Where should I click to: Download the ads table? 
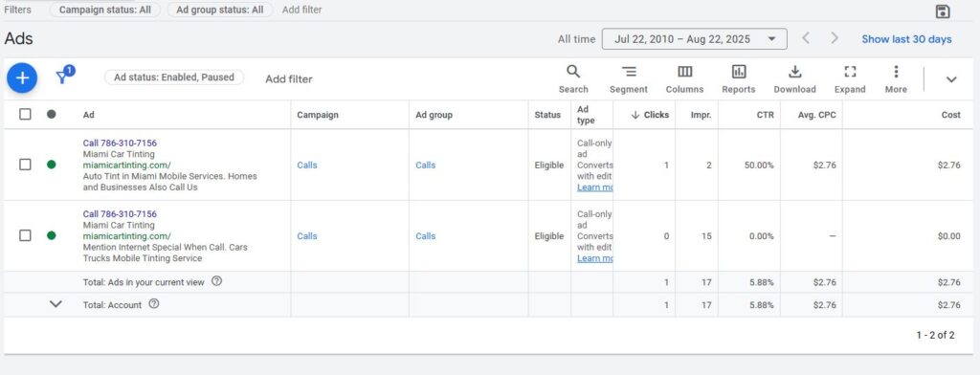(x=794, y=79)
